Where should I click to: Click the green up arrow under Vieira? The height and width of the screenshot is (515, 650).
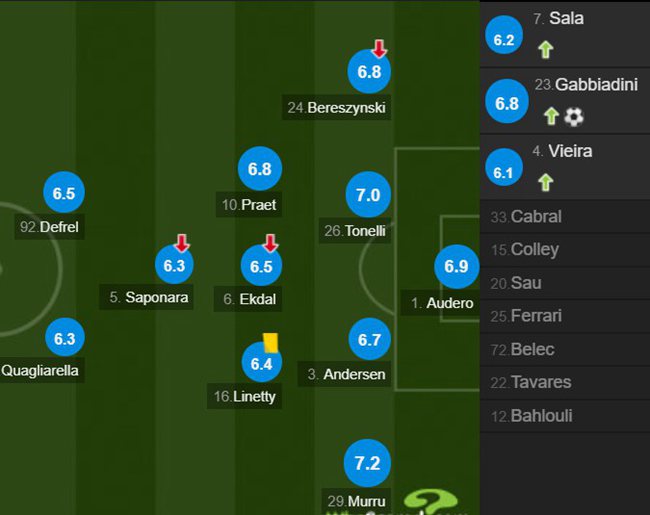tap(545, 182)
